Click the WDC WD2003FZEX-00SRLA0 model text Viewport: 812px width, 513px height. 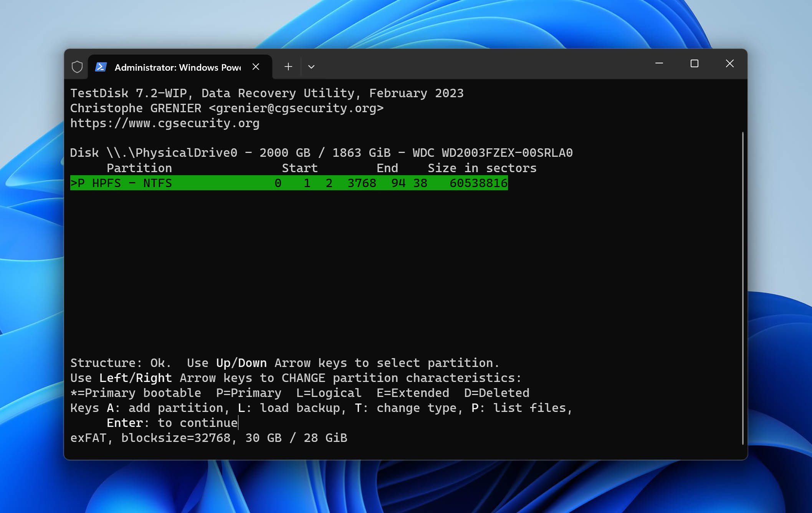[x=493, y=153]
